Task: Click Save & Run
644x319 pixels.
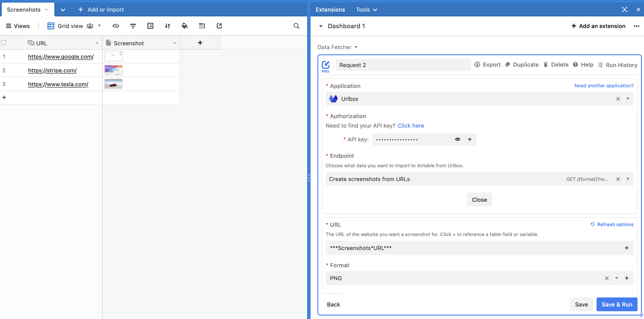Action: tap(617, 304)
